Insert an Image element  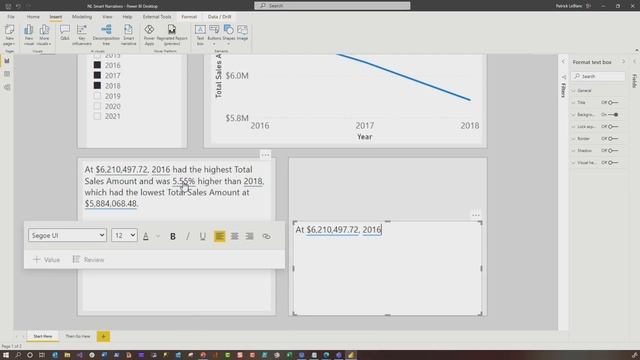point(242,33)
